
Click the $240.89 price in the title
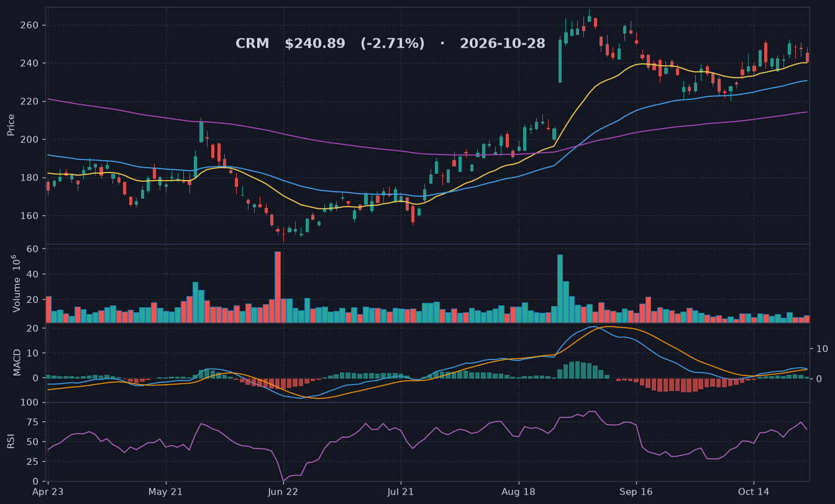point(315,44)
